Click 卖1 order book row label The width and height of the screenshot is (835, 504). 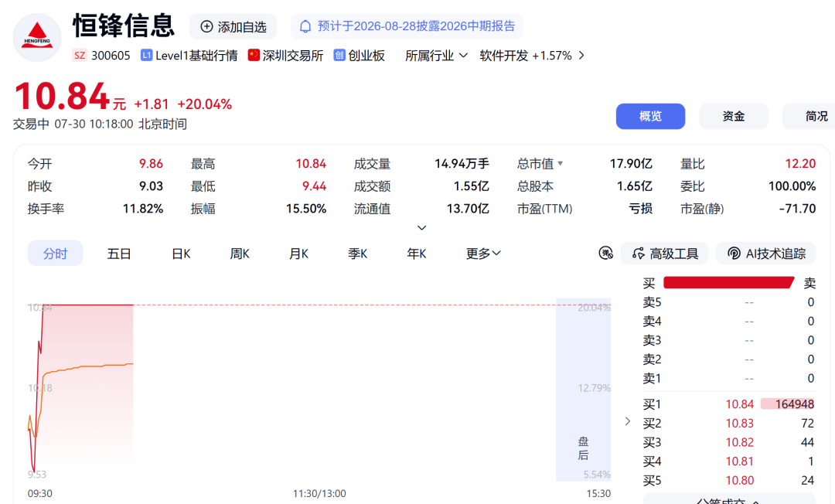[x=652, y=379]
